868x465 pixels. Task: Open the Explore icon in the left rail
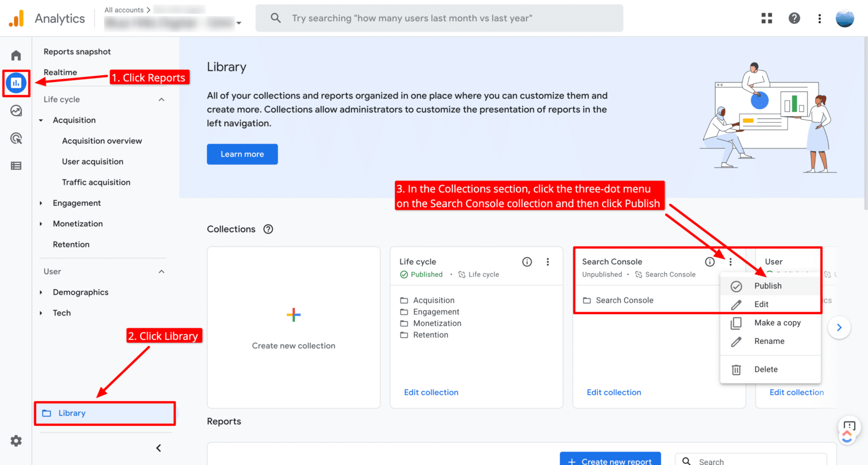pyautogui.click(x=16, y=111)
